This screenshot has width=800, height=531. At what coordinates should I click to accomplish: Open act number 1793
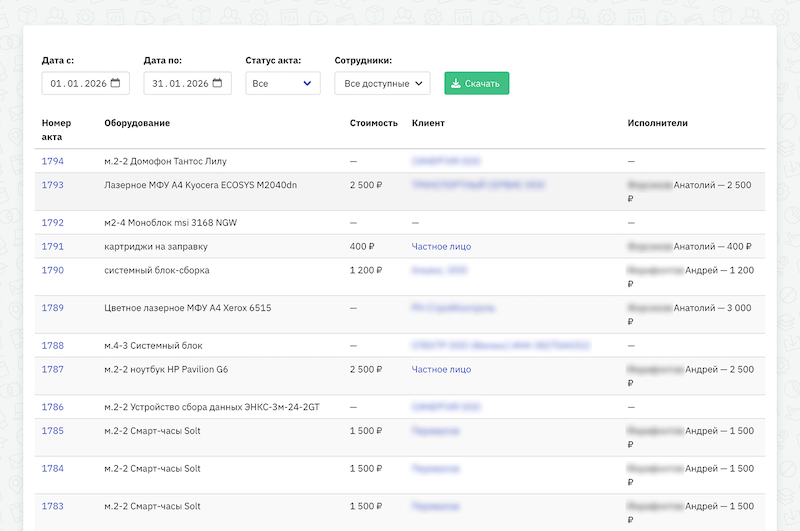pos(52,185)
